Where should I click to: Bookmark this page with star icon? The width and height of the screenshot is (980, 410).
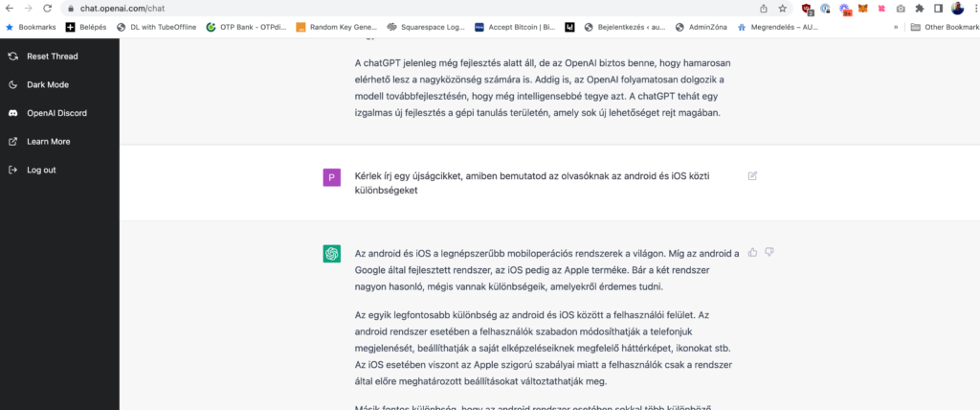(782, 8)
